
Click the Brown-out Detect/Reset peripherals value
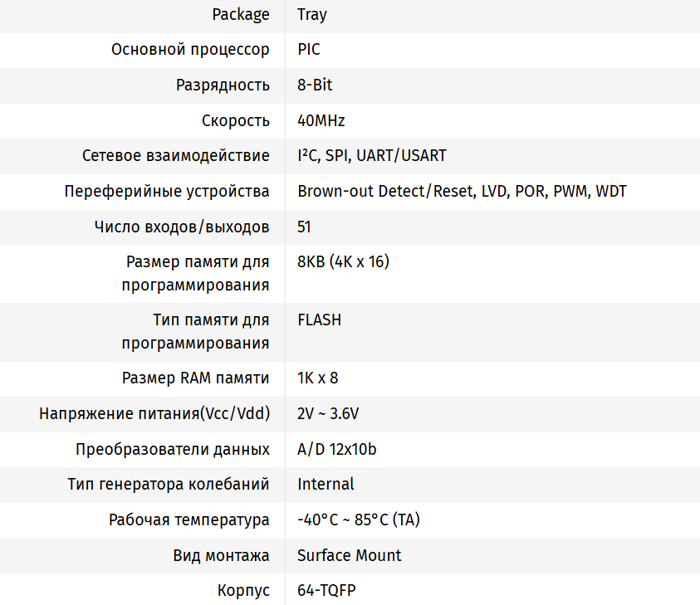[x=462, y=191]
